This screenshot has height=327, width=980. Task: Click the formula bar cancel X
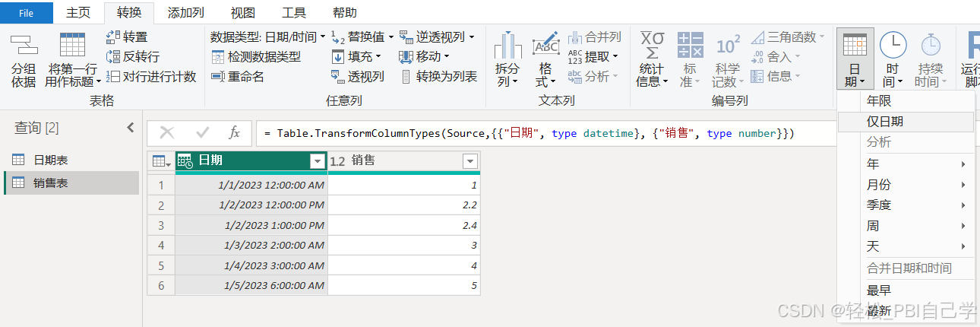point(167,133)
